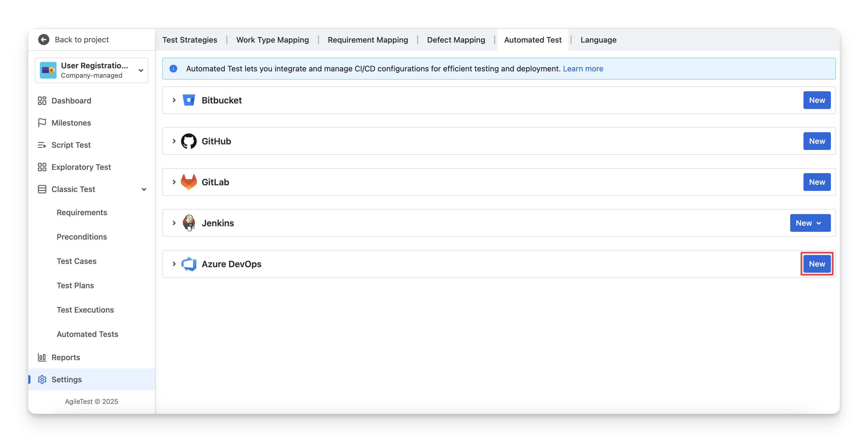Image resolution: width=868 pixels, height=442 pixels.
Task: Expand the GitHub configuration row
Action: click(174, 141)
